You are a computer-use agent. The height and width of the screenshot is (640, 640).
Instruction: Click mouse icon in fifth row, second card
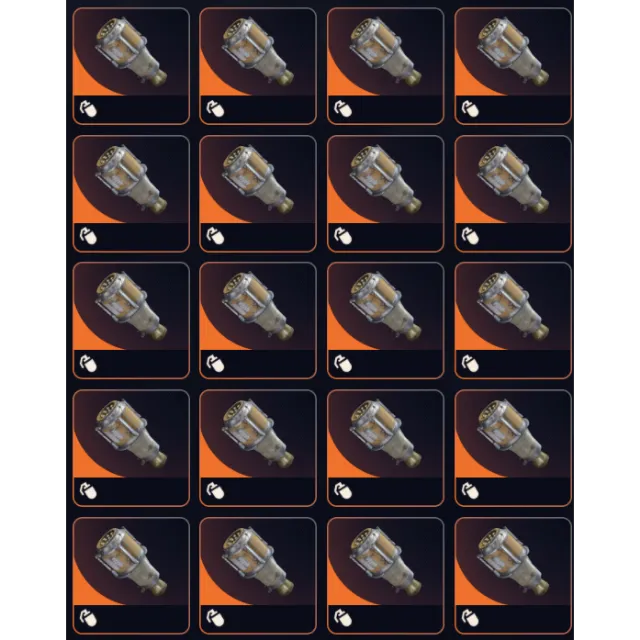(215, 618)
